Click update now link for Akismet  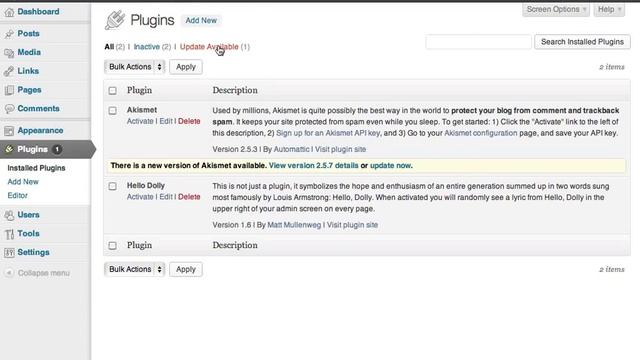pos(390,166)
